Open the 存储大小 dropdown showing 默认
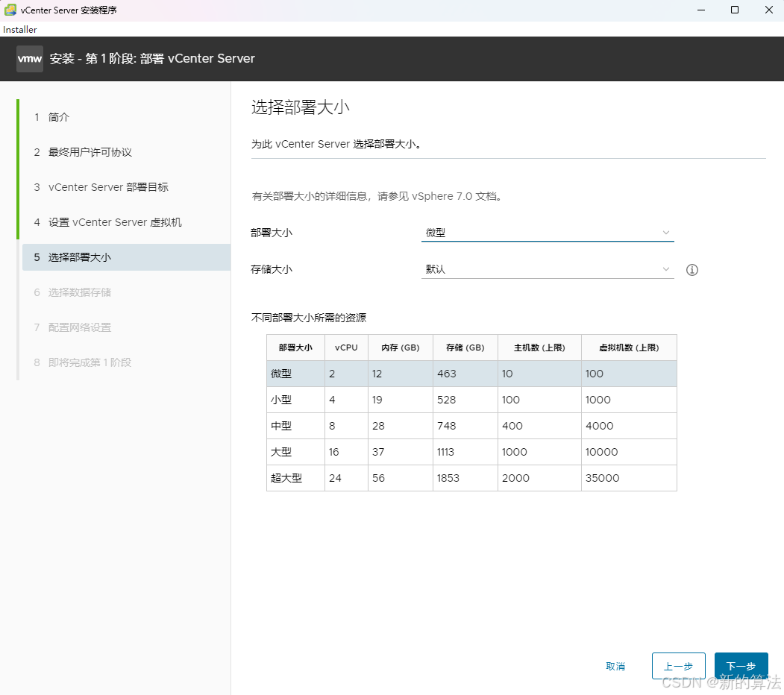The image size is (784, 695). [548, 269]
